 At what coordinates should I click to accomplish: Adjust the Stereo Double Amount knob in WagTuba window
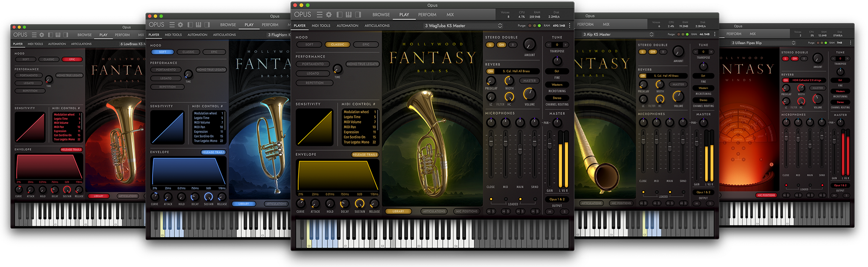529,44
